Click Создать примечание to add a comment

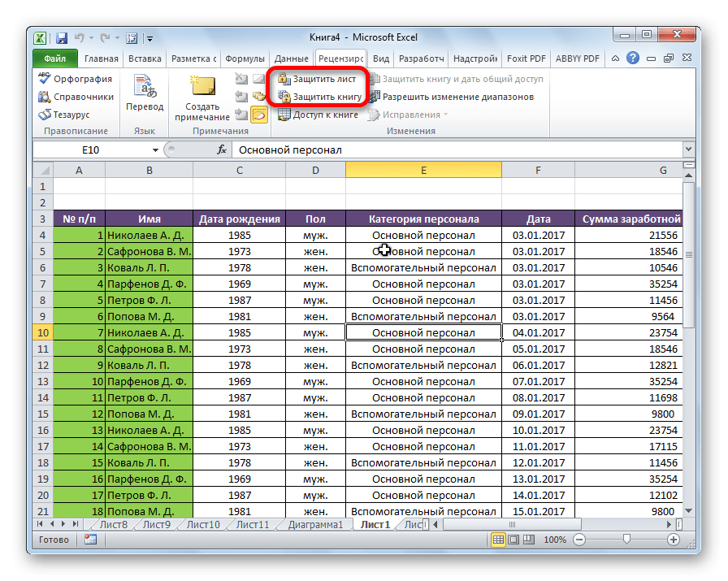(x=202, y=98)
